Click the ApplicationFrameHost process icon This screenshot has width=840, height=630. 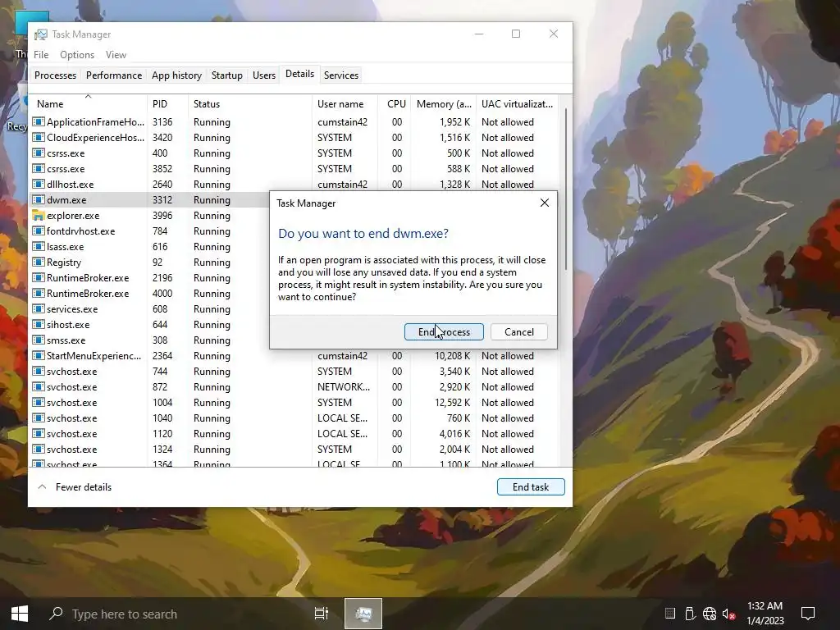(x=38, y=121)
